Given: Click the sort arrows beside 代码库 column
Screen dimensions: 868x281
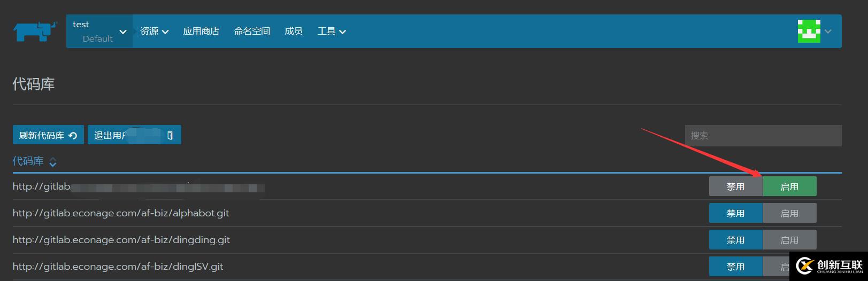Looking at the screenshot, I should (53, 162).
